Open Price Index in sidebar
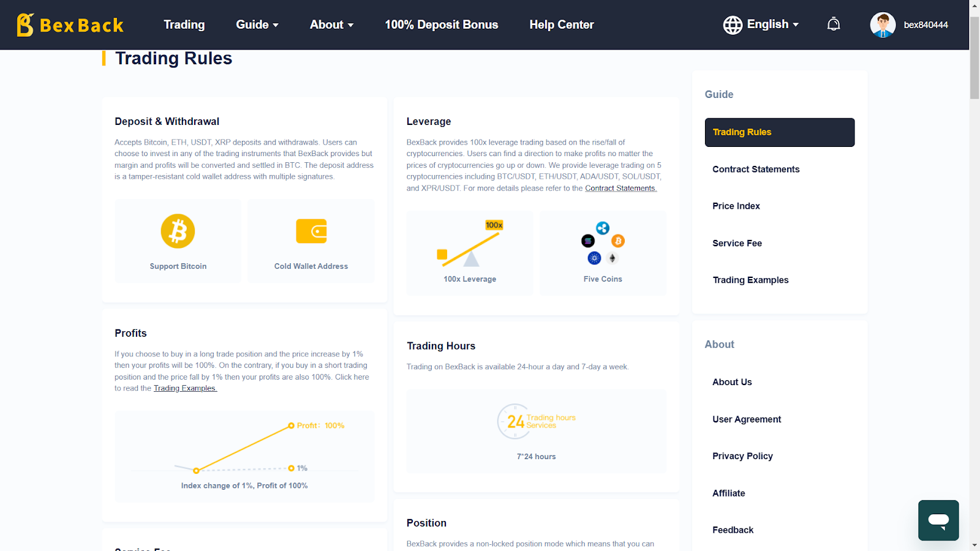This screenshot has width=980, height=551. [736, 206]
